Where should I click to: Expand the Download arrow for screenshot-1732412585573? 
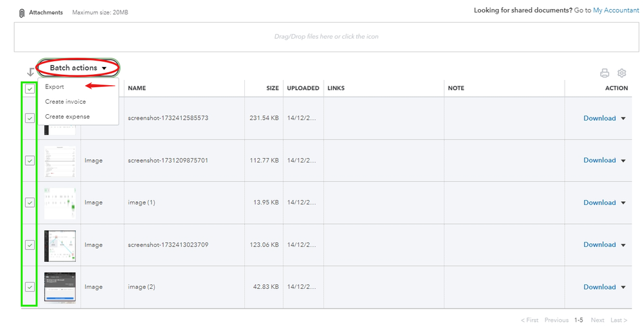click(x=623, y=119)
